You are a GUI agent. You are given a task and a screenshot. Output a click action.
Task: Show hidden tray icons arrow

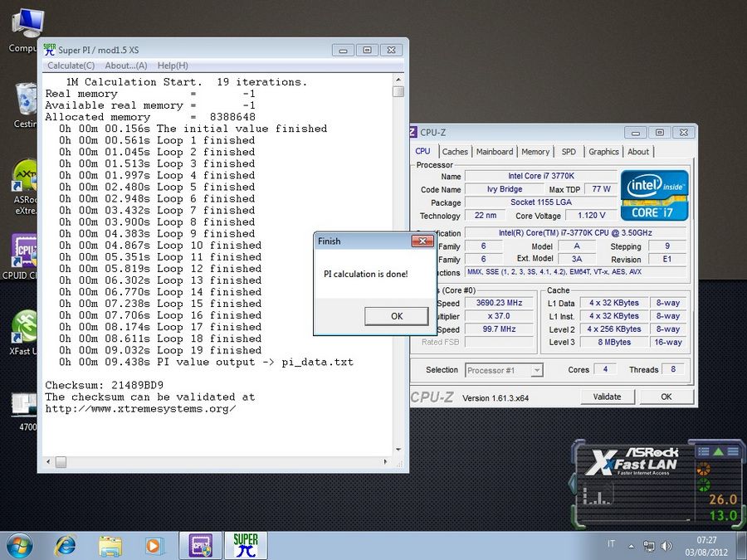[632, 546]
